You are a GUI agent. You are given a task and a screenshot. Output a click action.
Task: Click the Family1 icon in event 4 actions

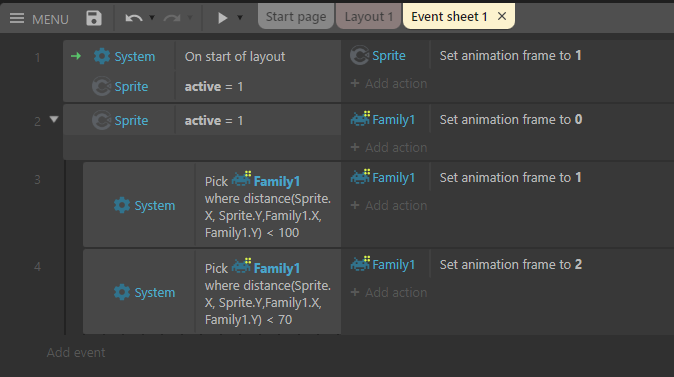tap(360, 264)
